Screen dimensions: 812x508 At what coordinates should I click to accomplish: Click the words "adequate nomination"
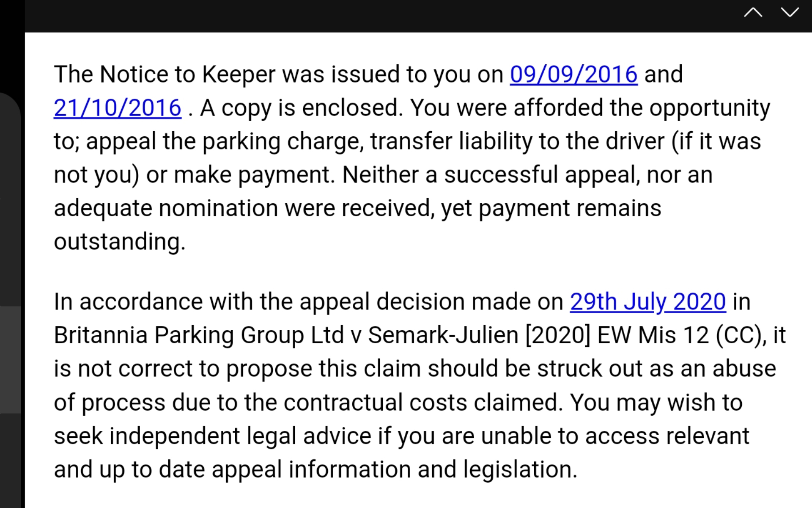tap(166, 208)
